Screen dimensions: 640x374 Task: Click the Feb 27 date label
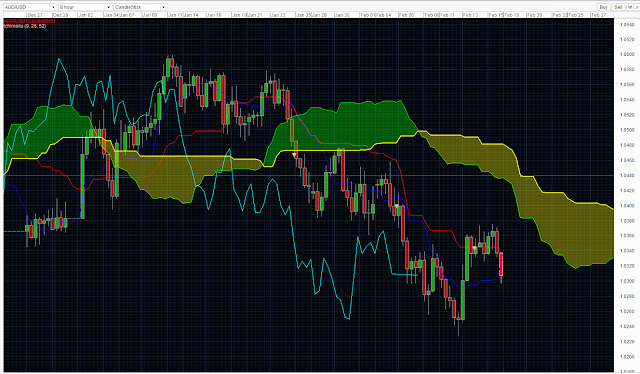point(599,15)
